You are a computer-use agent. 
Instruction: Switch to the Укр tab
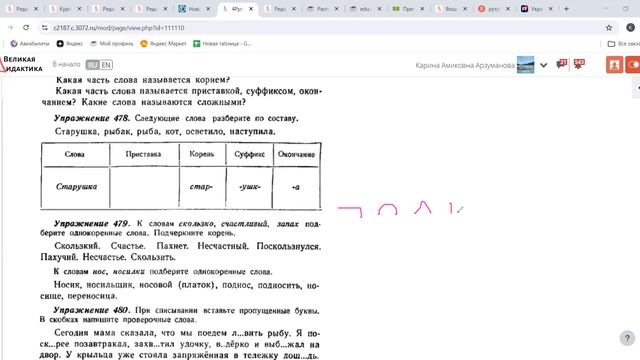coord(536,9)
